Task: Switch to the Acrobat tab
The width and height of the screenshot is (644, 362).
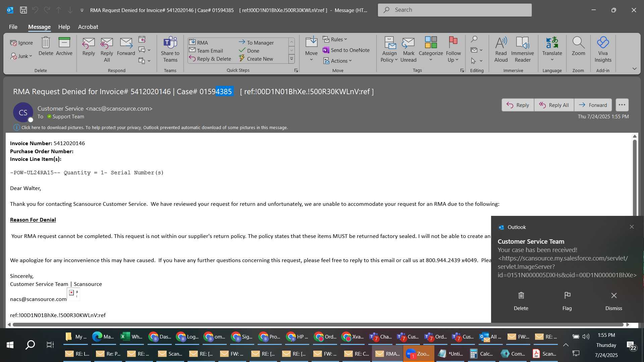Action: point(88,27)
